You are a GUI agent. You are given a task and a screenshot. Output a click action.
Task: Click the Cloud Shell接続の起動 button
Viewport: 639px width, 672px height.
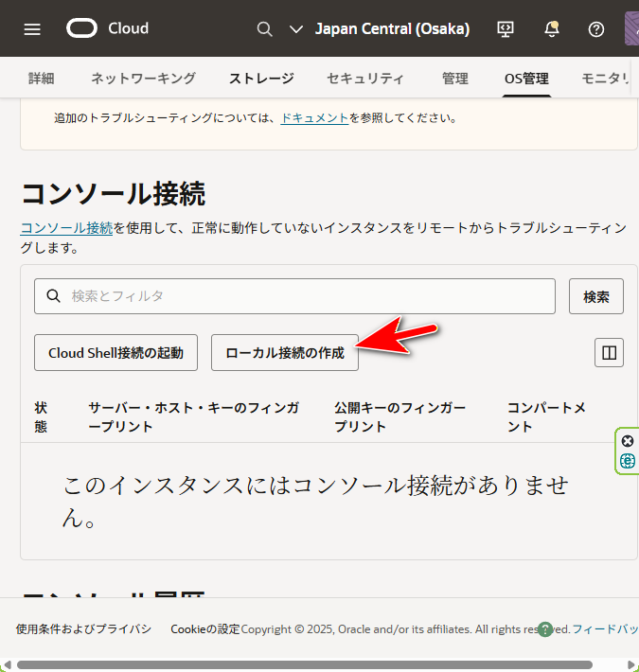pyautogui.click(x=115, y=353)
